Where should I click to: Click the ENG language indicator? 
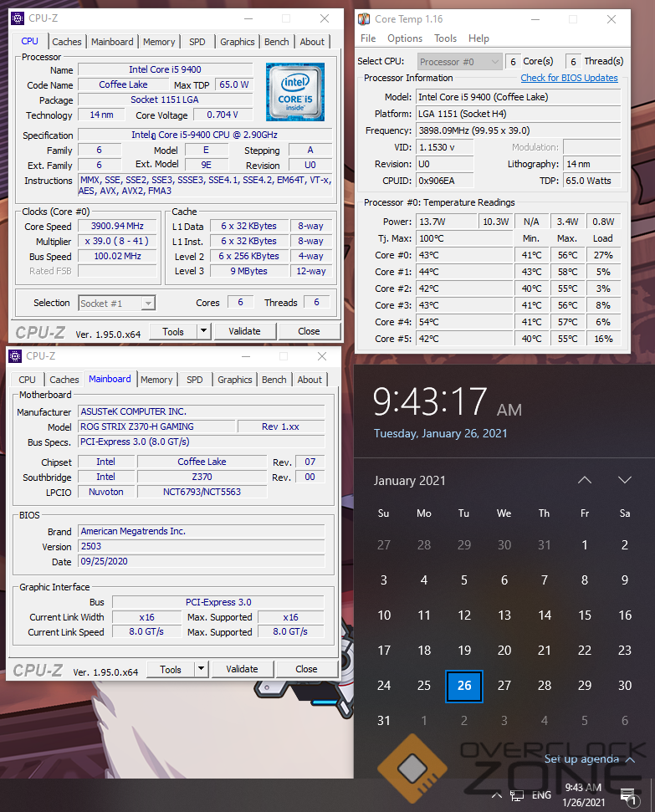click(541, 795)
